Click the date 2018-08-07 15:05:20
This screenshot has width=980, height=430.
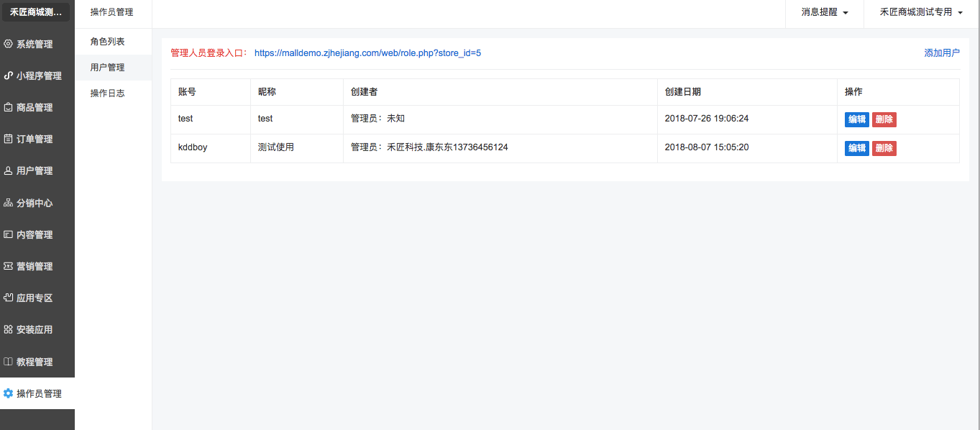[707, 147]
